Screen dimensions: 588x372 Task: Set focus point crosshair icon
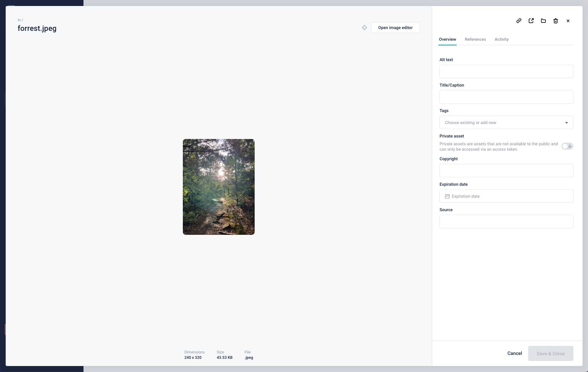point(364,28)
